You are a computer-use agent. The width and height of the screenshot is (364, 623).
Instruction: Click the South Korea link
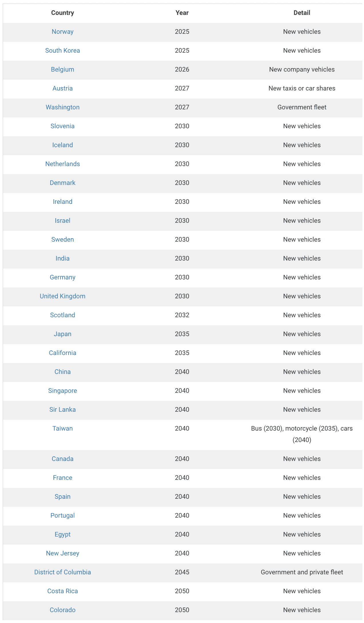[x=62, y=51]
